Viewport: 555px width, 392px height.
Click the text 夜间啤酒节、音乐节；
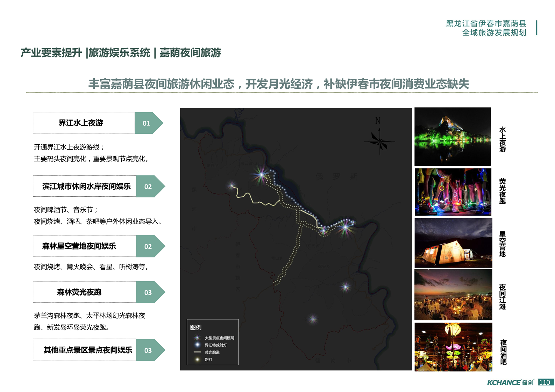coord(66,210)
